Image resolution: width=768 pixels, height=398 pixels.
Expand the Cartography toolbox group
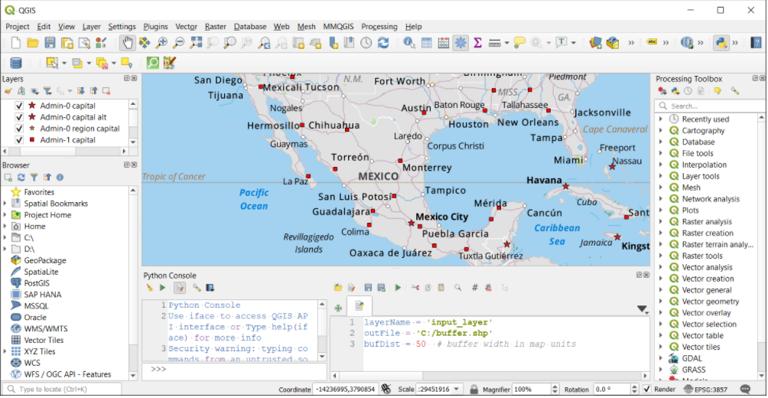[x=661, y=131]
